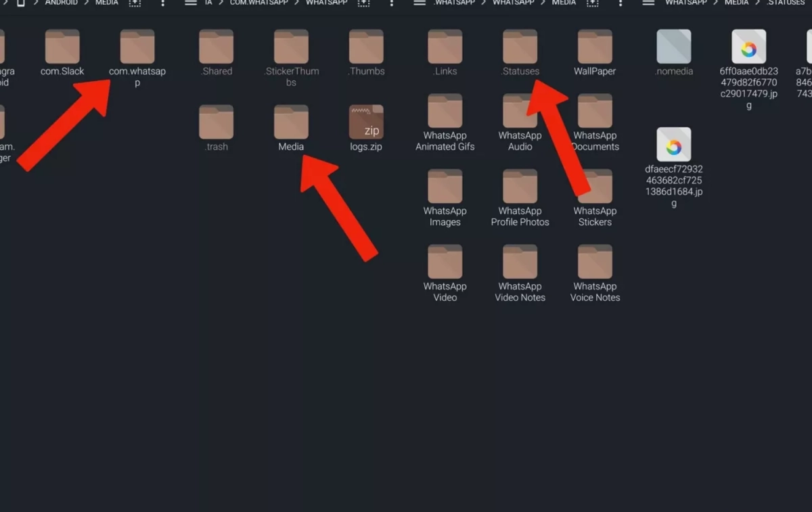Open the WallPaper folder
Image resolution: width=812 pixels, height=512 pixels.
(595, 47)
